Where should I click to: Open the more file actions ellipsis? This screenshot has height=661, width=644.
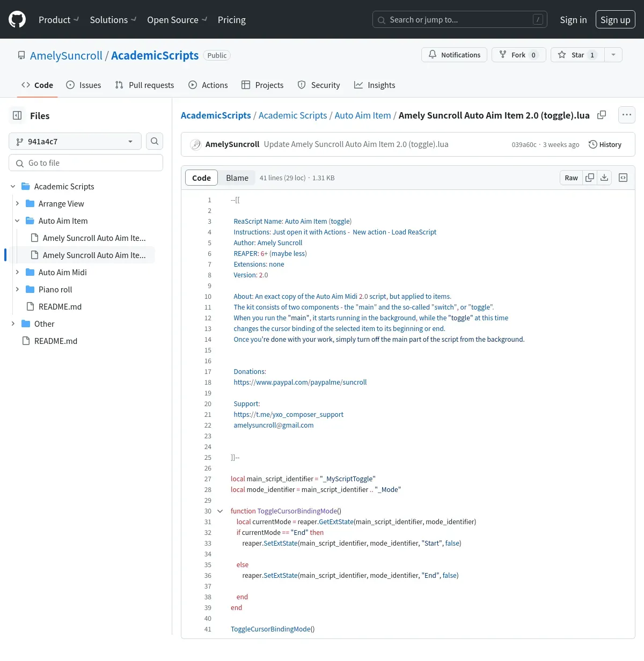(626, 115)
